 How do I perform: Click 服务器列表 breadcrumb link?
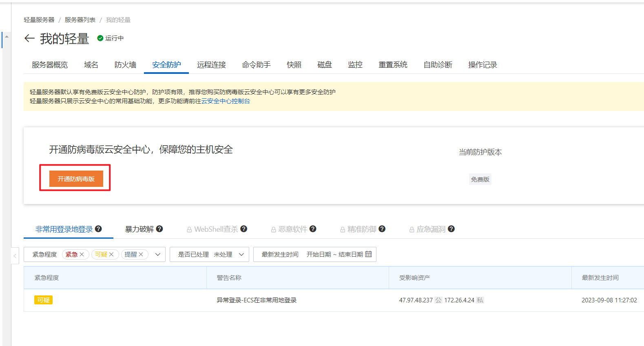click(80, 20)
